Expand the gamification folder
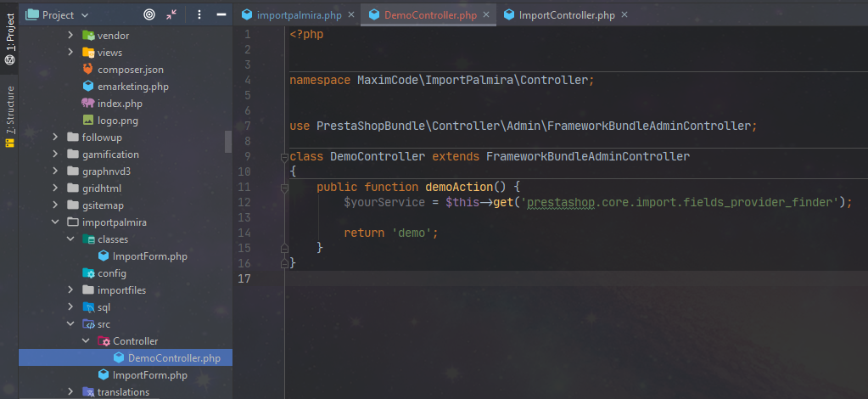Viewport: 868px width, 399px height. (x=55, y=155)
